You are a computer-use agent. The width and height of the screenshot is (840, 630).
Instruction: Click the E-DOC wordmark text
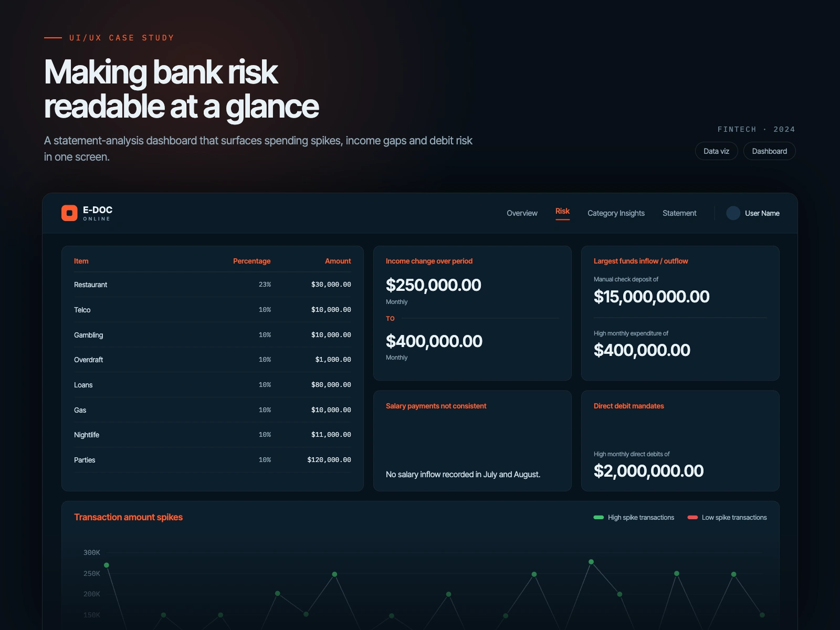[98, 210]
